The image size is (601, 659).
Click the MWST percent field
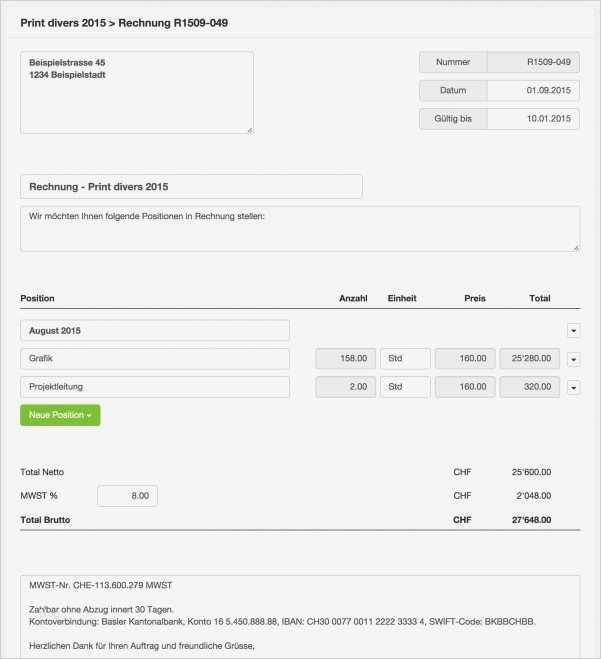click(127, 496)
